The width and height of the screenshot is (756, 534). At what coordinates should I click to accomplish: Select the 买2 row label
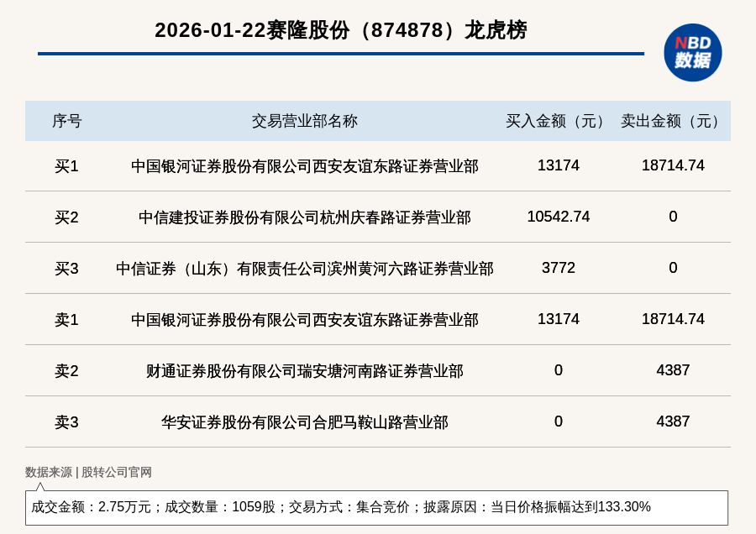66,217
